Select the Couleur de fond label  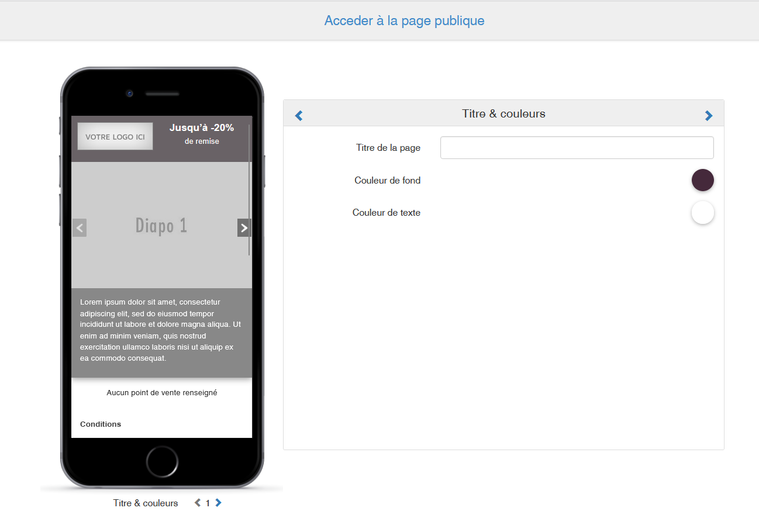pyautogui.click(x=387, y=180)
